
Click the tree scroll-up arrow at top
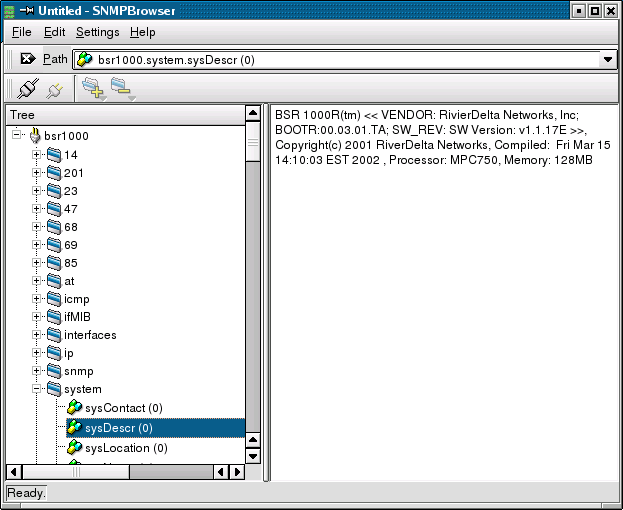[x=253, y=113]
